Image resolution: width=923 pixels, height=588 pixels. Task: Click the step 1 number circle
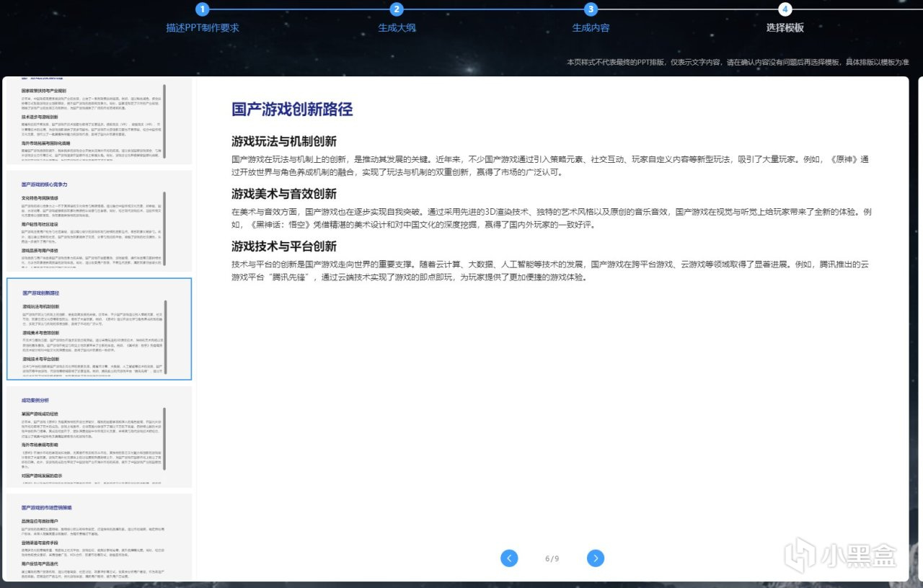(x=203, y=9)
